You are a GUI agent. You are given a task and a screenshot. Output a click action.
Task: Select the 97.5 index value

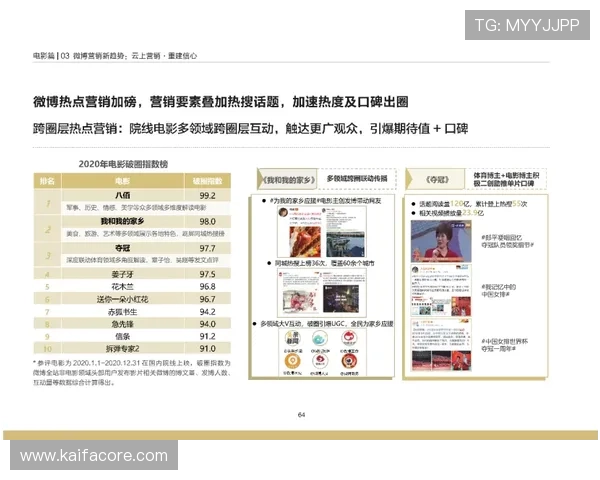[x=207, y=274]
